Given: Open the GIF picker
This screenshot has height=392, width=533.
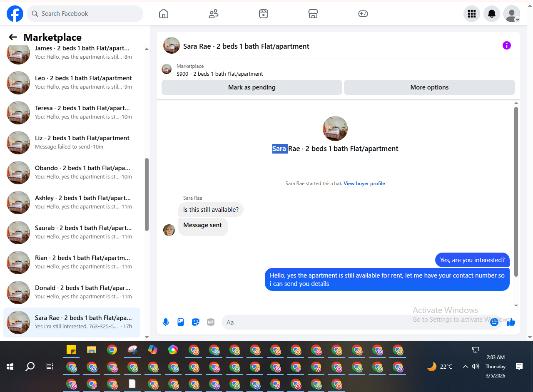Looking at the screenshot, I should 211,322.
